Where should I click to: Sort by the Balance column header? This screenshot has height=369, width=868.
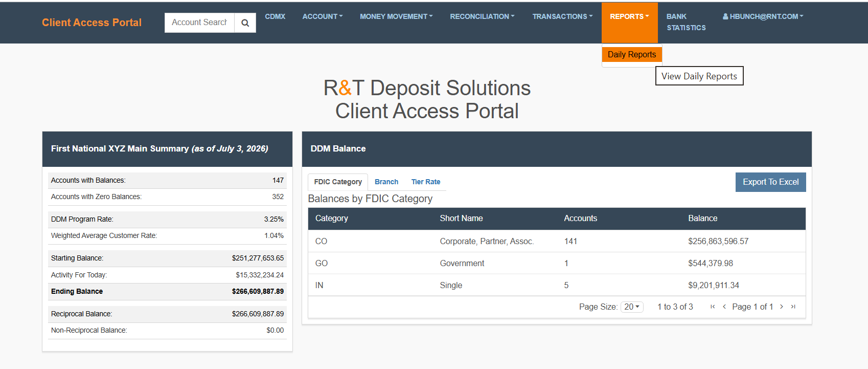[x=702, y=218]
